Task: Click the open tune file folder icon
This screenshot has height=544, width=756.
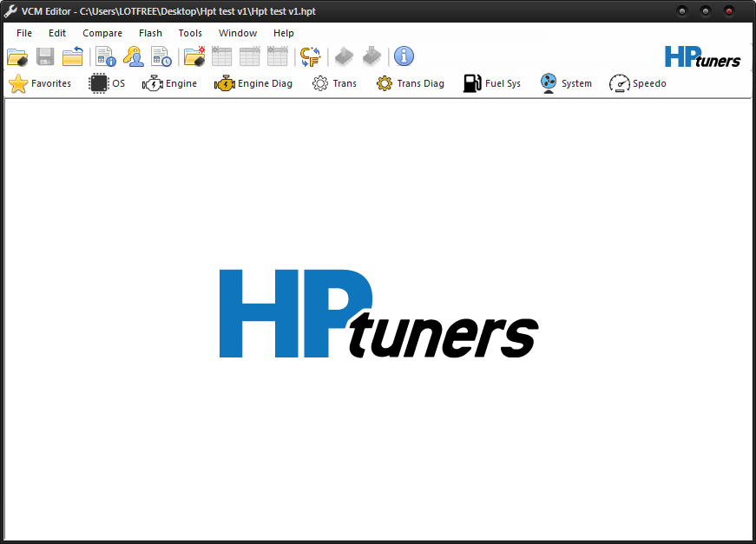Action: [17, 57]
